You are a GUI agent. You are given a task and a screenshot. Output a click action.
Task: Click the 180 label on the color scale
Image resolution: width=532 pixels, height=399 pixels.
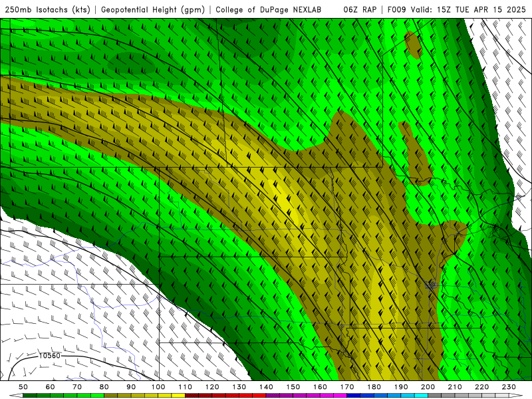(x=374, y=387)
